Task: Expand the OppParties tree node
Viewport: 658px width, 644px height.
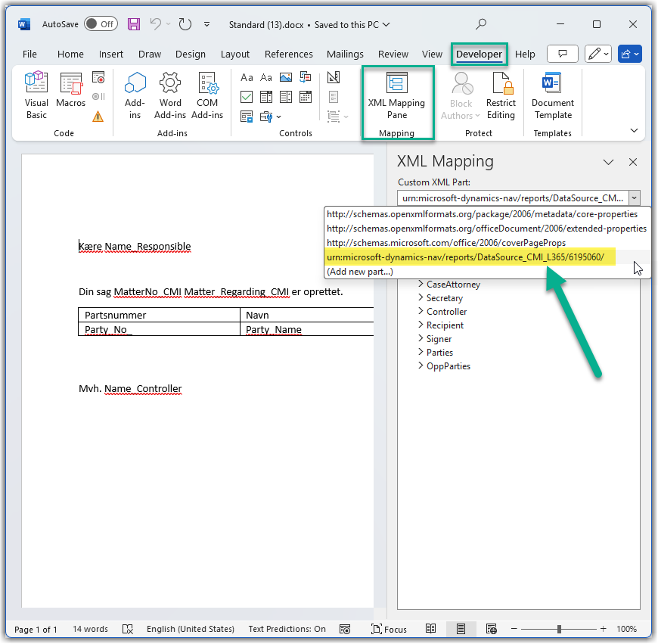Action: (x=421, y=366)
